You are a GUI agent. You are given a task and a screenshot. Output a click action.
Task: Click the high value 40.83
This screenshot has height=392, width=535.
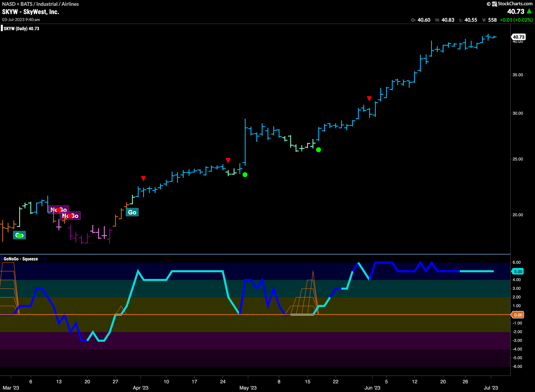click(x=448, y=20)
